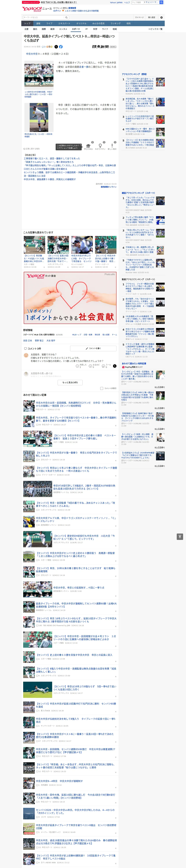The width and height of the screenshot is (186, 868).
Task: Click 記事に関する報告 report icon link
Action: 31,149
